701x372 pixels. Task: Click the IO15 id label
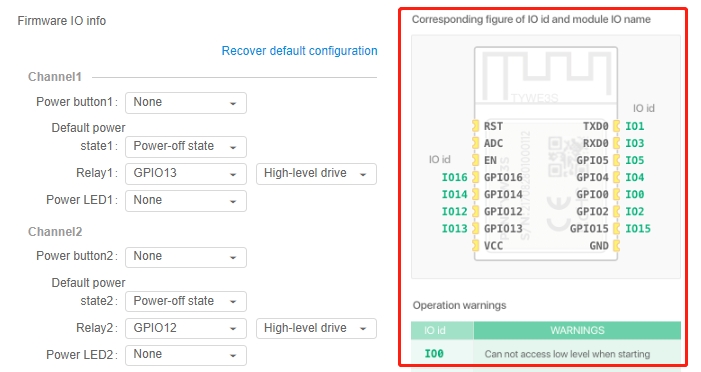tap(638, 228)
